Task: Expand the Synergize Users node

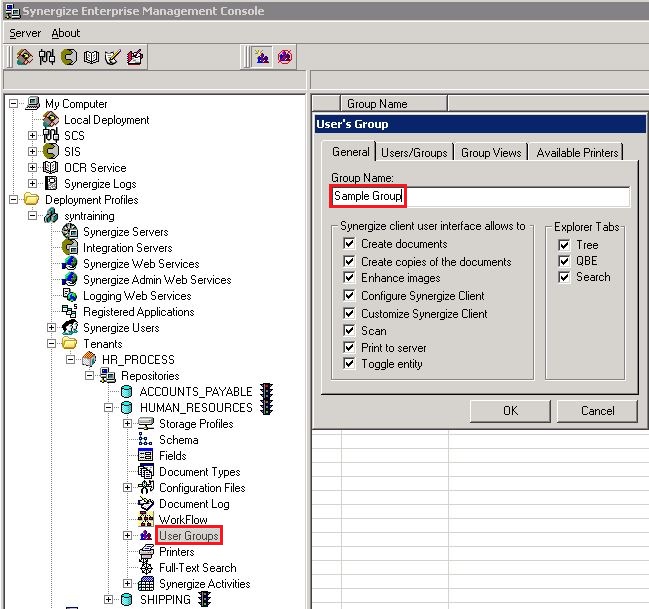Action: click(x=51, y=327)
